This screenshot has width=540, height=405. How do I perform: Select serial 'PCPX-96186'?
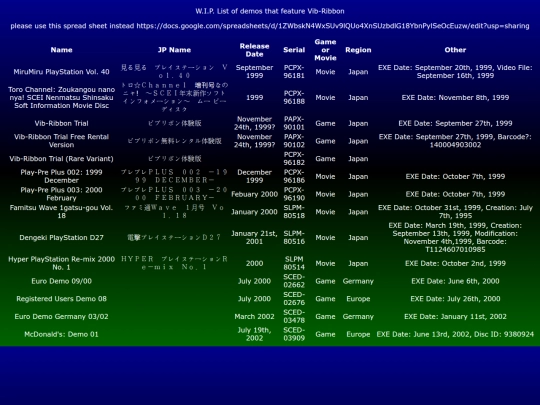tap(294, 176)
